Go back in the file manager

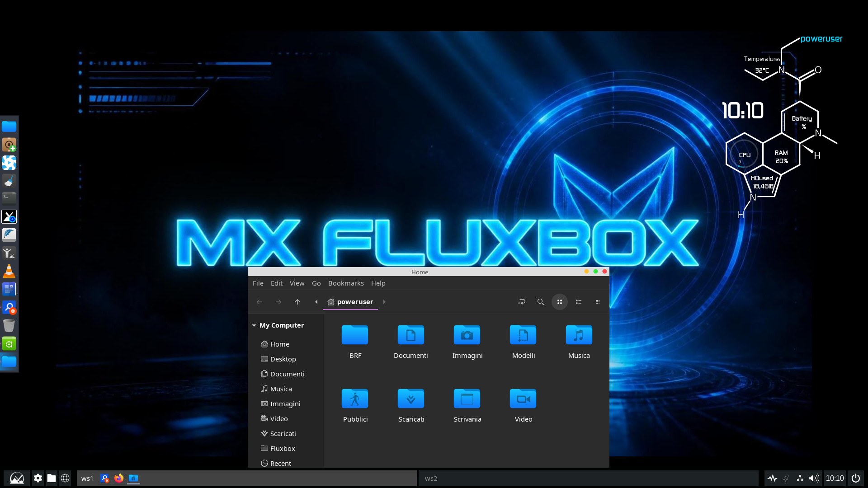click(259, 302)
